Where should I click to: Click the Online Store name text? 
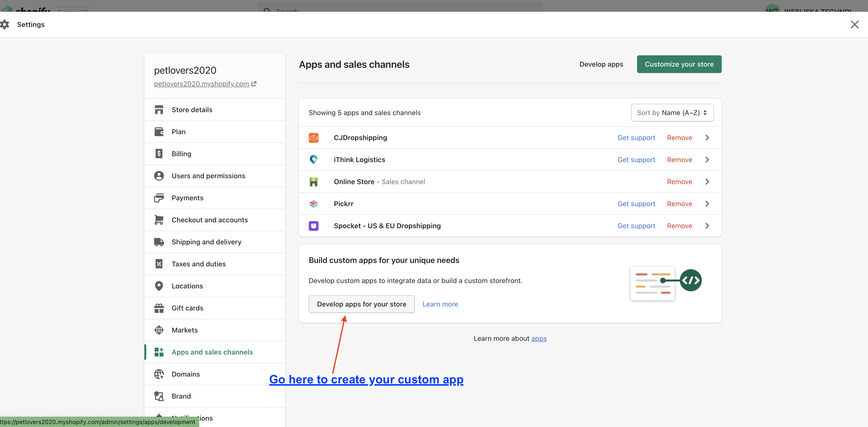click(354, 182)
